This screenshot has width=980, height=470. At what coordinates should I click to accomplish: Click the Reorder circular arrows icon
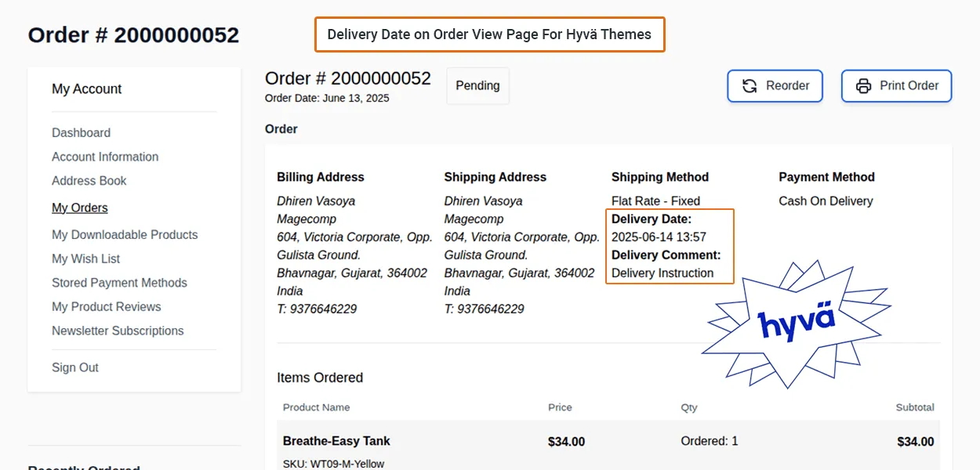pos(750,86)
